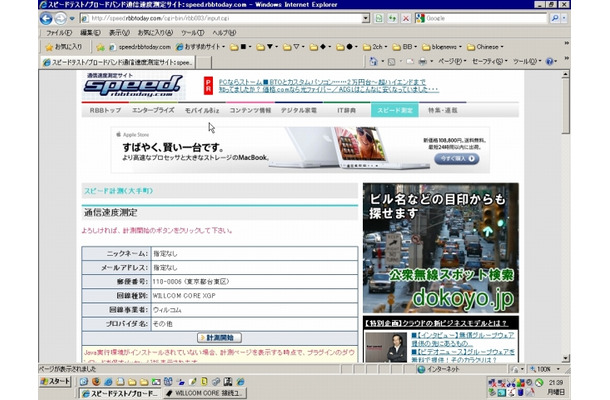The height and width of the screenshot is (400, 610).
Task: Open the セーフティ(S) command bar menu
Action: (x=490, y=61)
